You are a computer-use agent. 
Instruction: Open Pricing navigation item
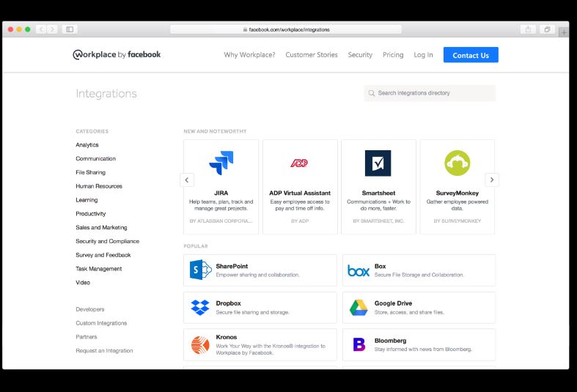point(393,55)
